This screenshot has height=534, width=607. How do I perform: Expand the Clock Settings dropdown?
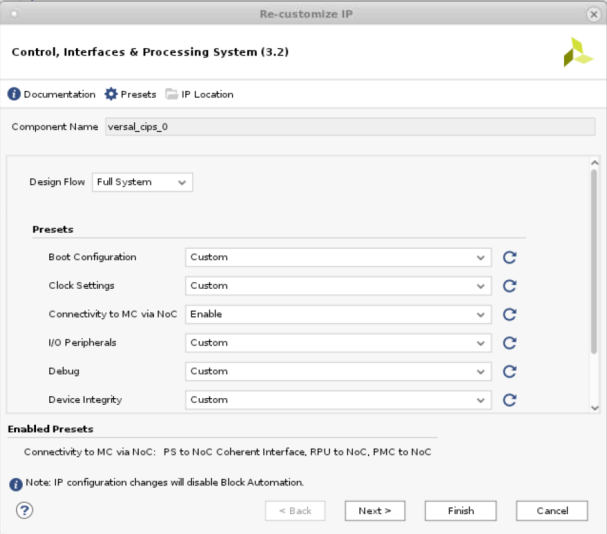pyautogui.click(x=338, y=286)
